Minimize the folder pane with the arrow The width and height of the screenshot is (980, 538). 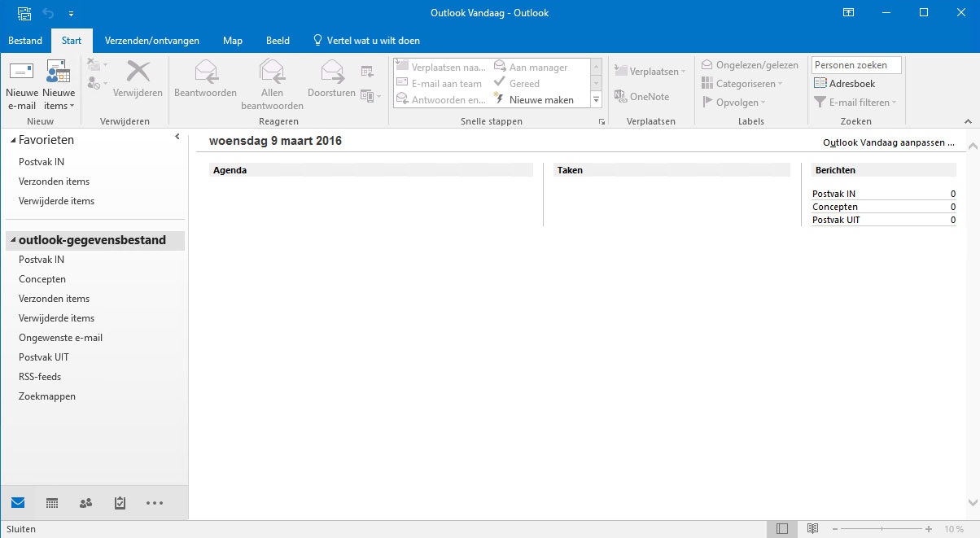(x=177, y=137)
